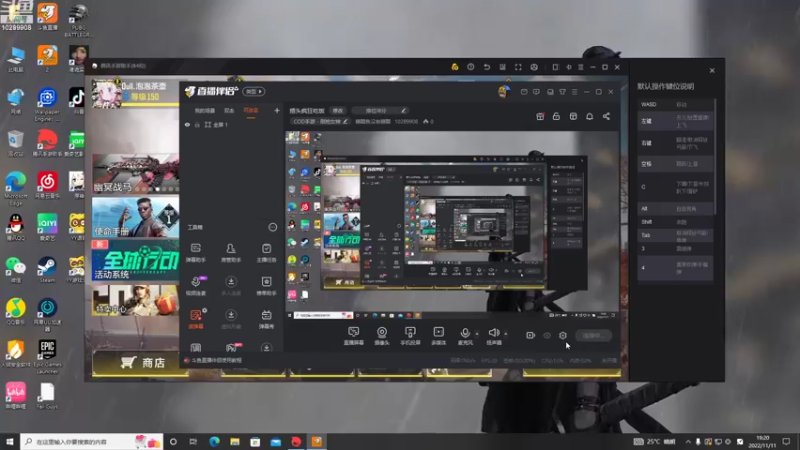This screenshot has width=800, height=450.
Task: Open the green activity system banner
Action: (x=136, y=260)
